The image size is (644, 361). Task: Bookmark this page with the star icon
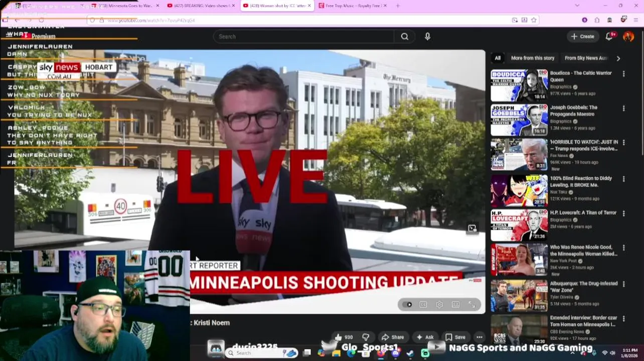534,20
